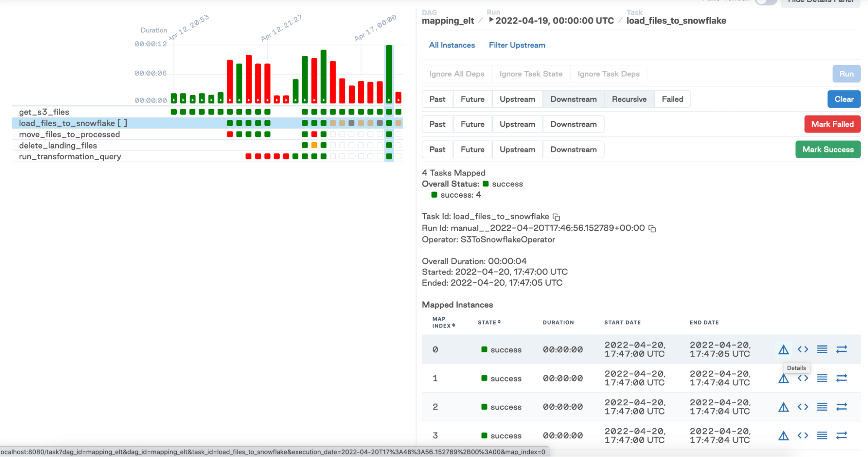The height and width of the screenshot is (457, 868).
Task: Toggle Downstream option in the Mark Failed row
Action: click(573, 124)
